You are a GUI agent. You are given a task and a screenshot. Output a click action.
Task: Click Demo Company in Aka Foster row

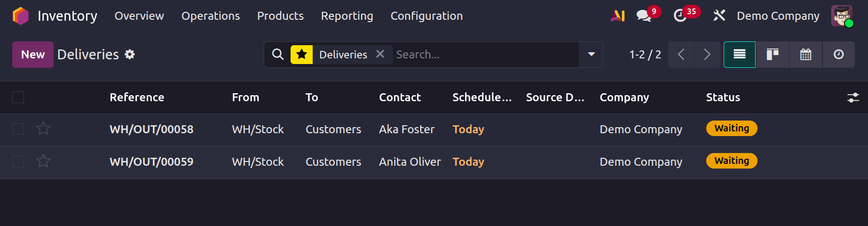point(641,129)
